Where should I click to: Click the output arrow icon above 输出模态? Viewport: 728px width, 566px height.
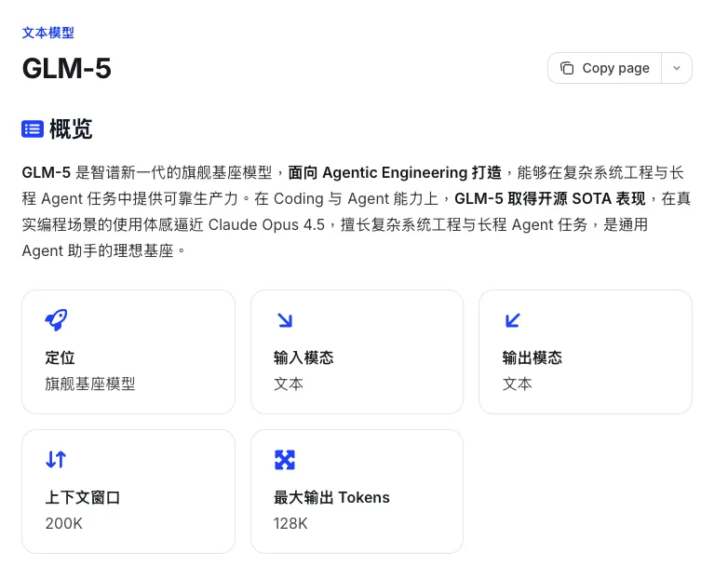[512, 320]
